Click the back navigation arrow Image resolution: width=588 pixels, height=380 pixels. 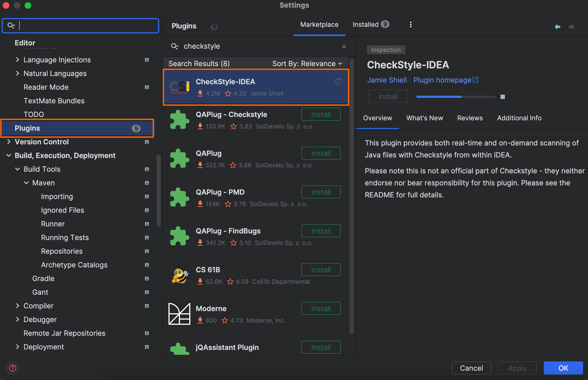tap(557, 27)
